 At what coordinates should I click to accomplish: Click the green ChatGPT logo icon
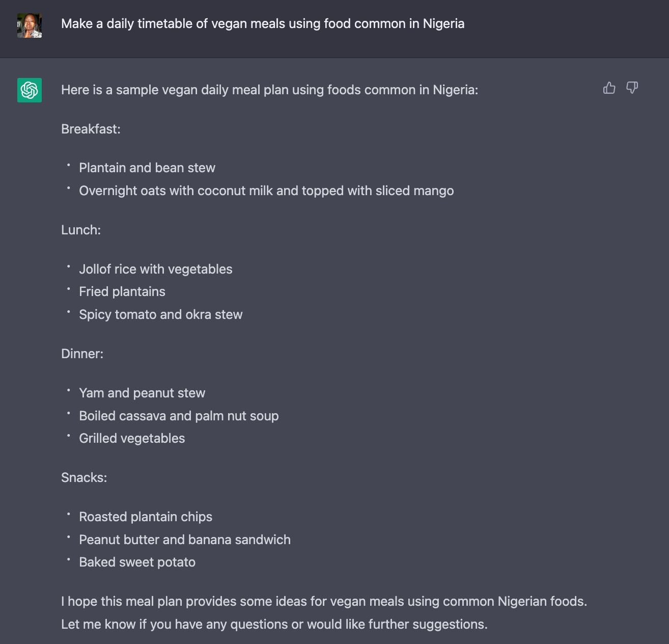(30, 90)
